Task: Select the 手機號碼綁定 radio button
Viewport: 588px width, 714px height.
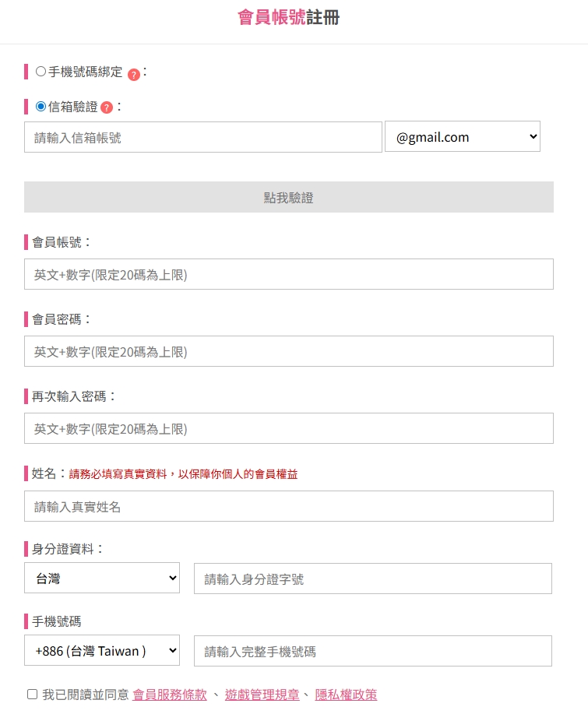Action: tap(41, 72)
